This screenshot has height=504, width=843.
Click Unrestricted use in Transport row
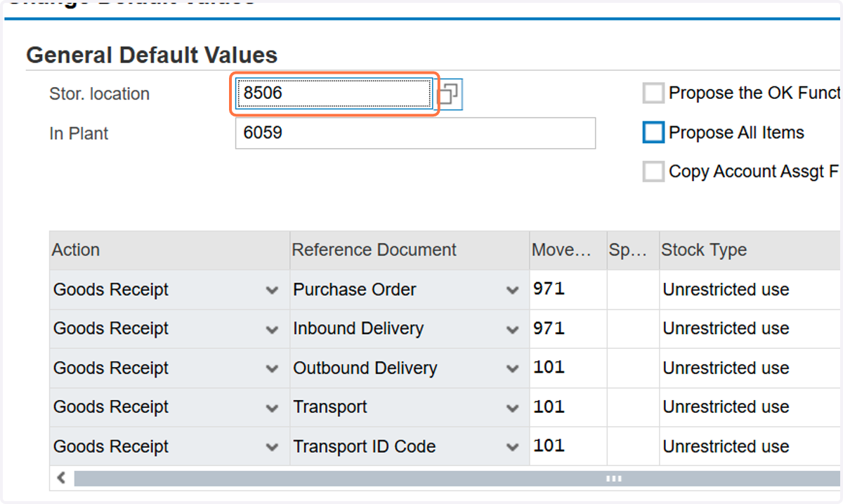[x=726, y=408]
